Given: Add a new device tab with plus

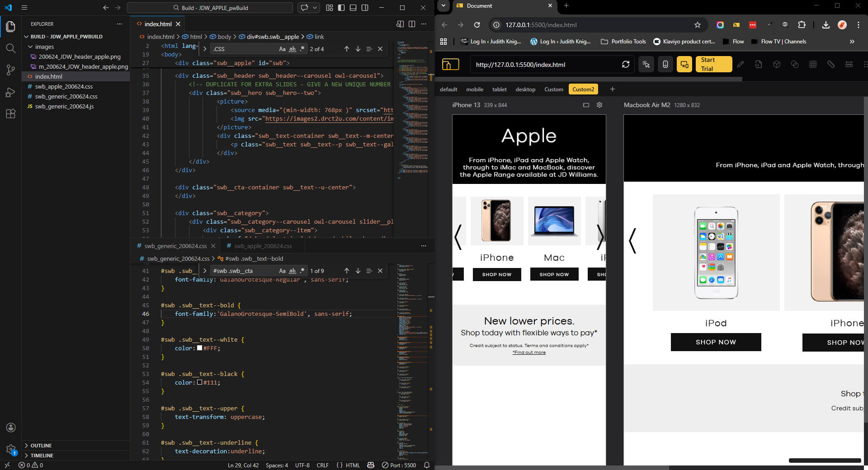Looking at the screenshot, I should (613, 89).
